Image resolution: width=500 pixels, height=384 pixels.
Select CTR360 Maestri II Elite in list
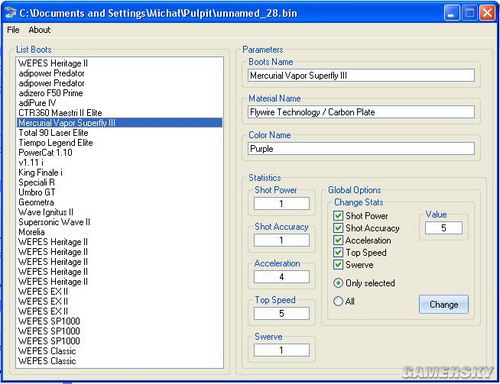pos(119,113)
